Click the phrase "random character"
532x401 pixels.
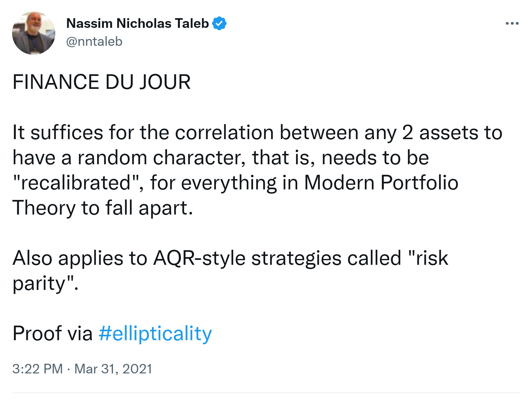point(160,158)
